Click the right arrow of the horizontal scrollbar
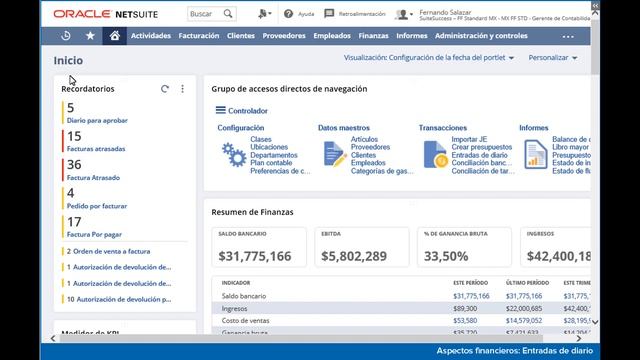The width and height of the screenshot is (640, 360). pyautogui.click(x=579, y=338)
